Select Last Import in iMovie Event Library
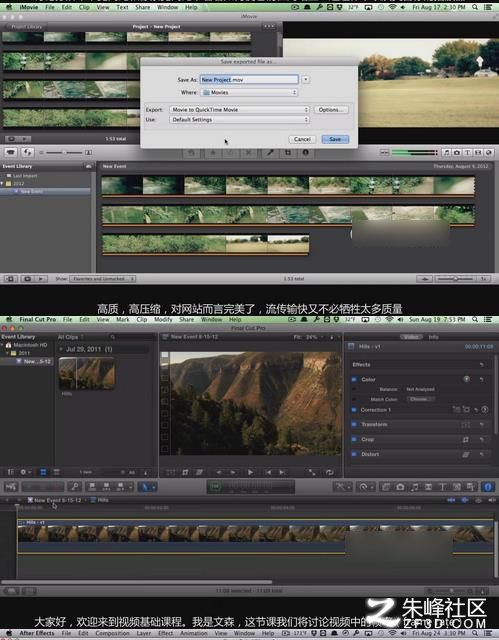This screenshot has height=640, width=499. coord(25,176)
